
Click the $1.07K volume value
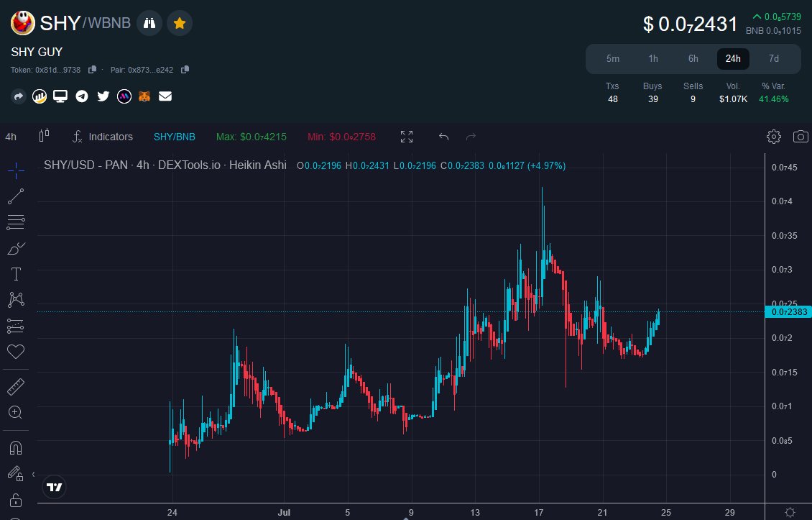pos(733,99)
